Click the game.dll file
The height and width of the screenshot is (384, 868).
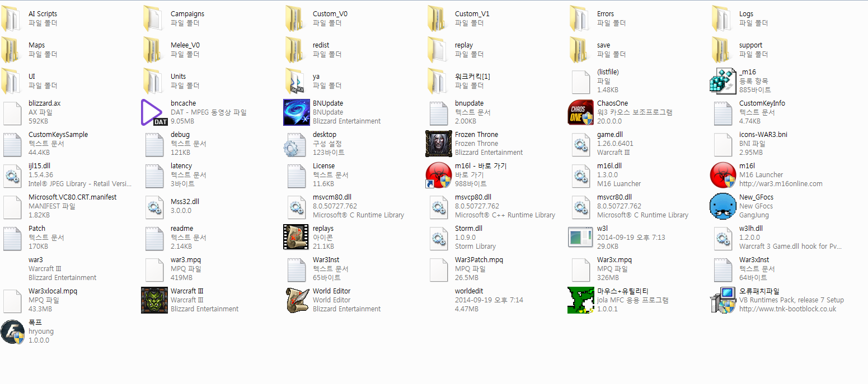coord(580,144)
